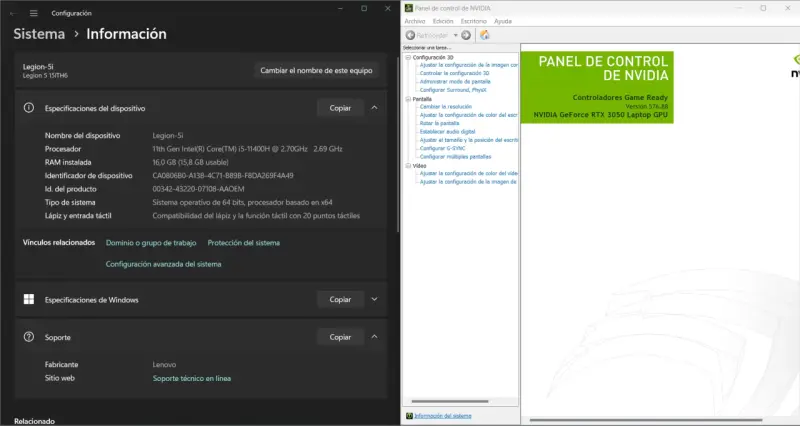Open Protección del sistema link
Viewport: 800px width, 426px height.
click(243, 243)
